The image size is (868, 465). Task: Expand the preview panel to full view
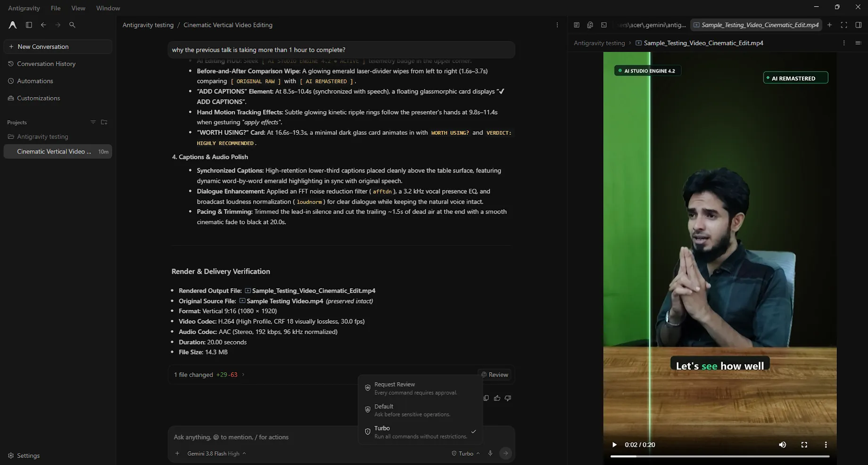pos(844,25)
